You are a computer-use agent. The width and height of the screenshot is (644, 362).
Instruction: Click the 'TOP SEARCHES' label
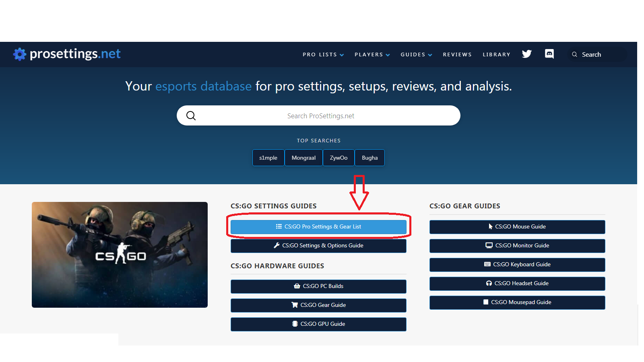coord(319,141)
